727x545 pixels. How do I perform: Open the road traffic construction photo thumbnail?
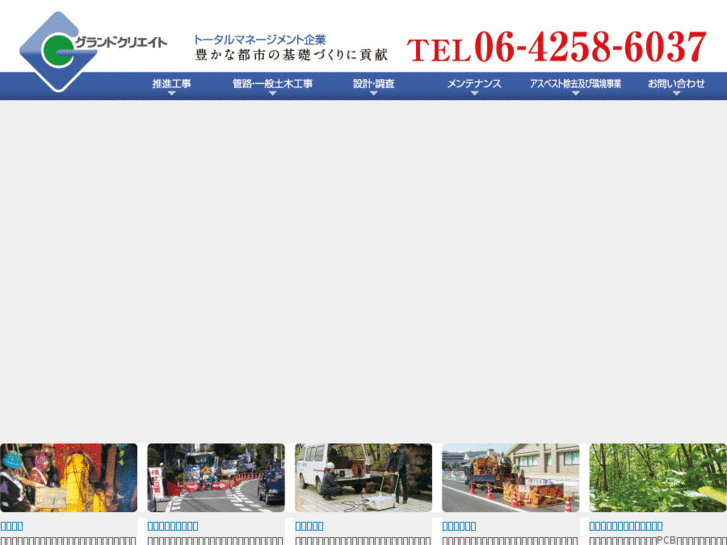coord(216,478)
